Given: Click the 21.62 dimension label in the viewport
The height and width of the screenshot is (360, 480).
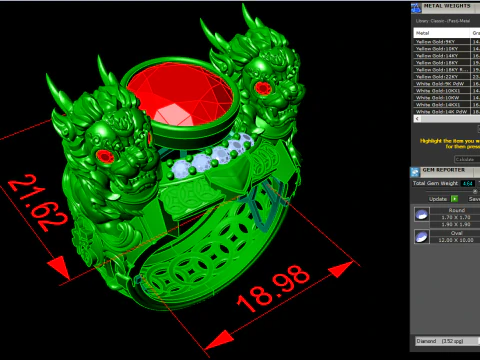Looking at the screenshot, I should [x=37, y=203].
